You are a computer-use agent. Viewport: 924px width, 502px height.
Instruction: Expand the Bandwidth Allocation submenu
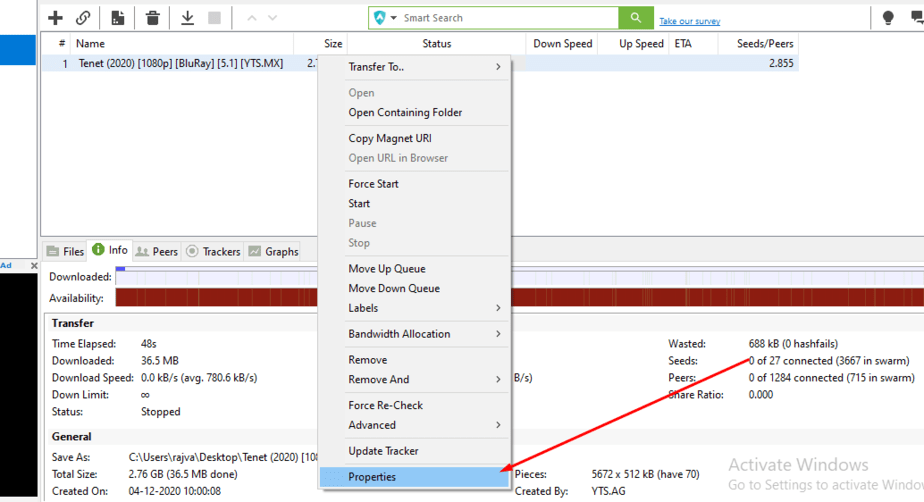click(x=415, y=334)
